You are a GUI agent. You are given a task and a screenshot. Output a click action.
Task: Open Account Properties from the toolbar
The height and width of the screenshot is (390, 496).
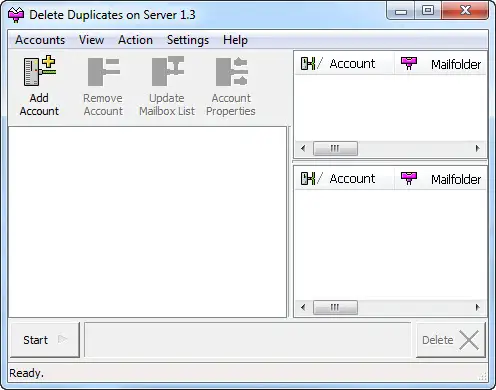coord(231,71)
